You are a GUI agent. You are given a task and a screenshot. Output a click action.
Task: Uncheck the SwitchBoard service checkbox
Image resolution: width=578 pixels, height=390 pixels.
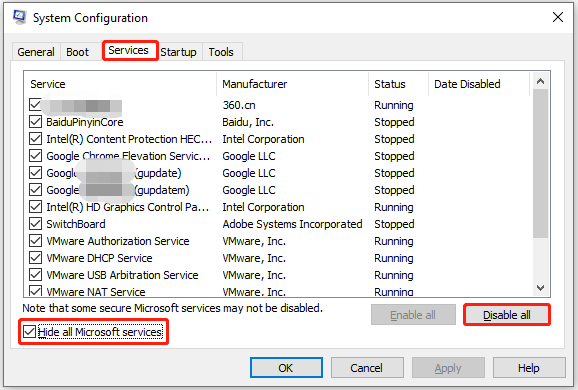(x=35, y=223)
